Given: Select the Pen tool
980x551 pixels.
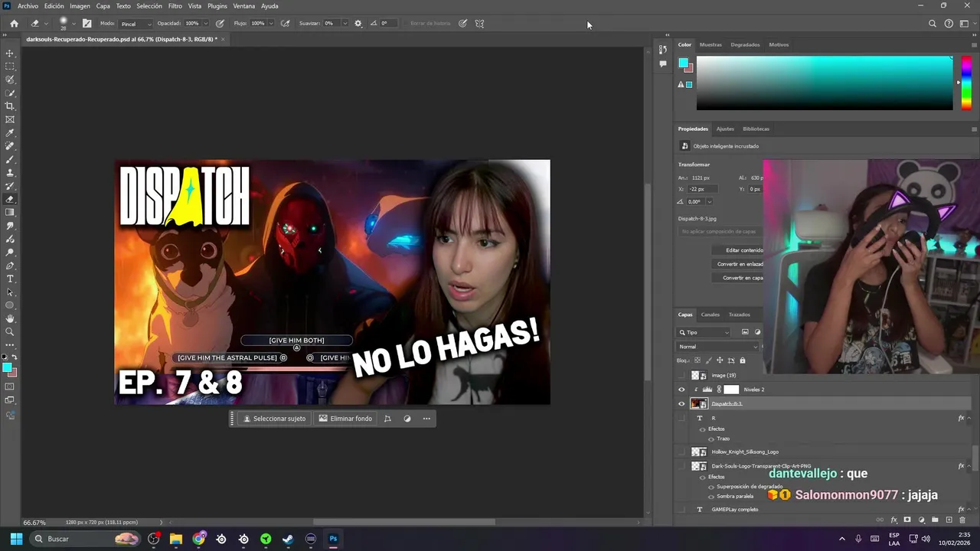Looking at the screenshot, I should 10,266.
